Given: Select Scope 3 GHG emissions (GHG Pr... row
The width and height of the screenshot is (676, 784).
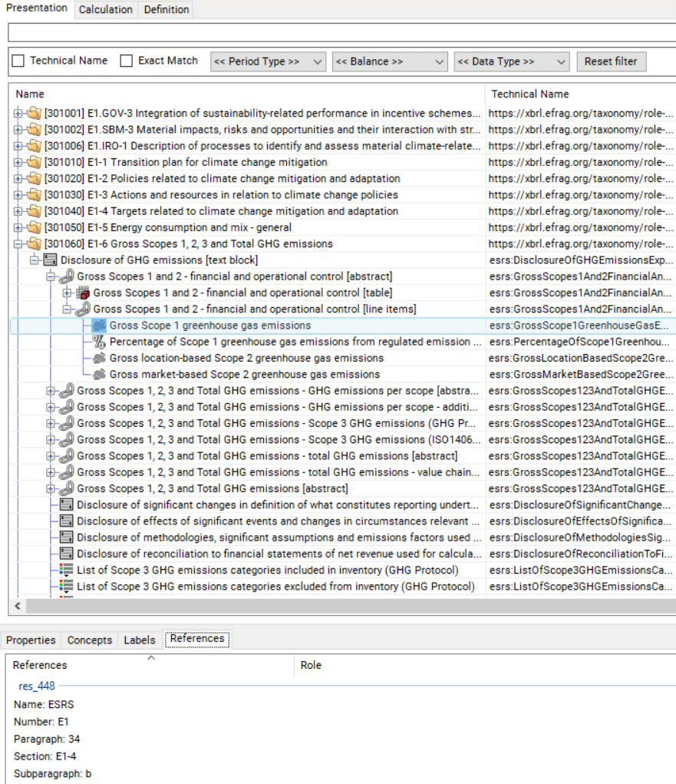Looking at the screenshot, I should click(x=343, y=424).
